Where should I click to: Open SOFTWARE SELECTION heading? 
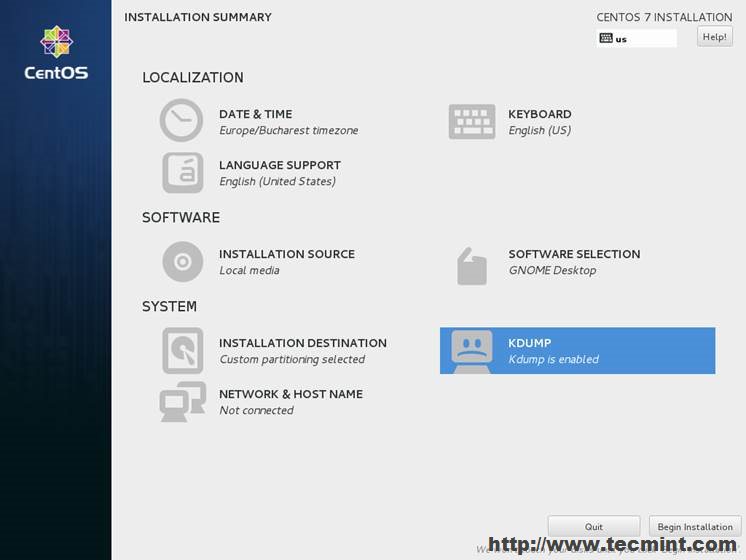click(574, 254)
